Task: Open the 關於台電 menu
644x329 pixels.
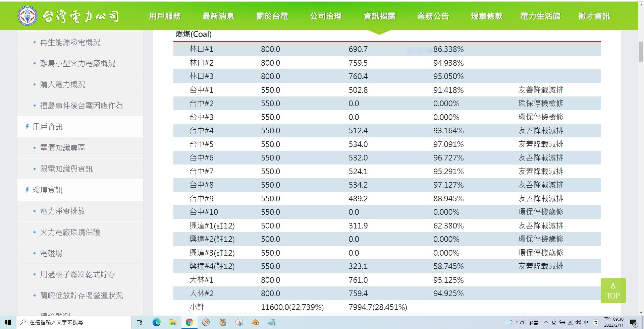Action: point(272,16)
